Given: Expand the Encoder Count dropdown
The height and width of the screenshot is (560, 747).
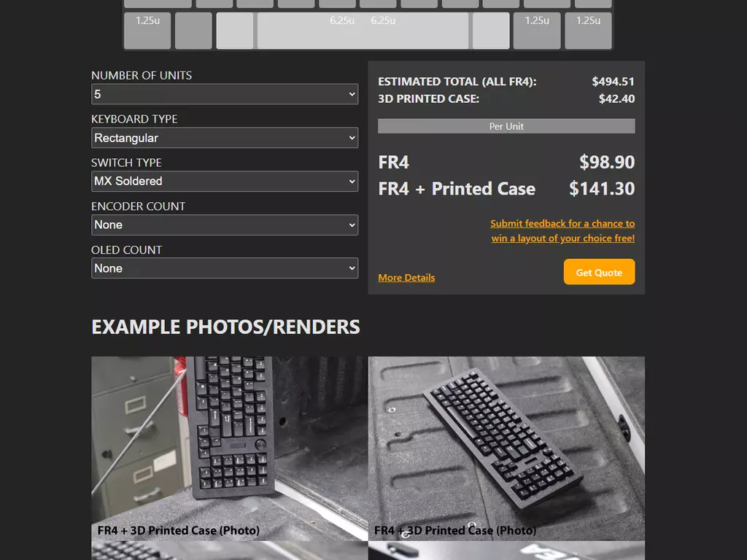Looking at the screenshot, I should [225, 225].
